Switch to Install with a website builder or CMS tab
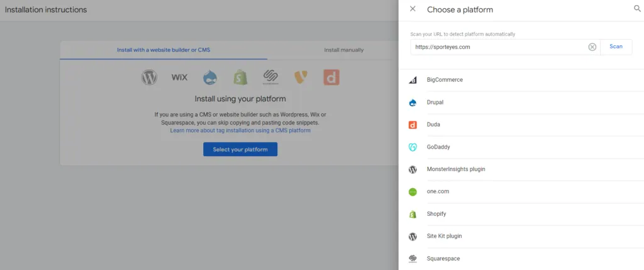This screenshot has height=270, width=644. tap(164, 50)
